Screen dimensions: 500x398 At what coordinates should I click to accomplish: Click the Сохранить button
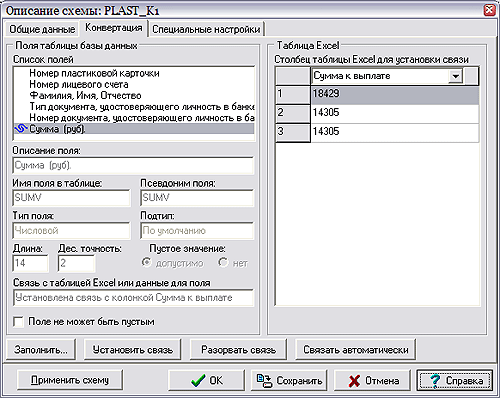click(x=289, y=380)
